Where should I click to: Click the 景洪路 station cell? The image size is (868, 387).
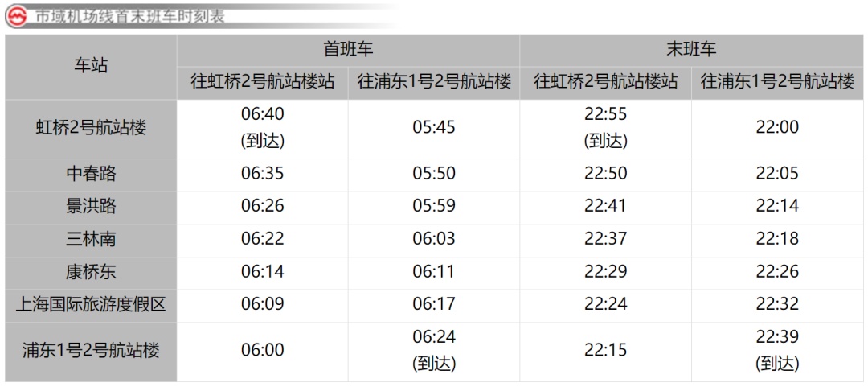[x=91, y=206]
